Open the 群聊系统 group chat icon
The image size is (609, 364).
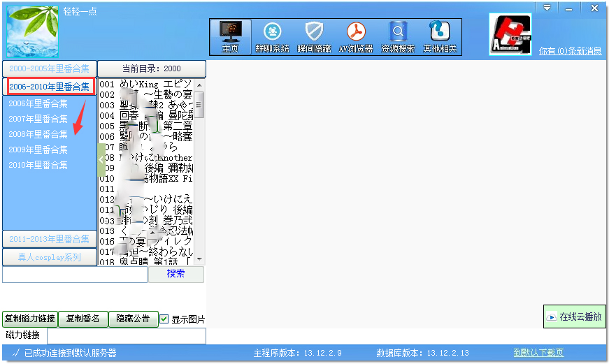tap(272, 37)
